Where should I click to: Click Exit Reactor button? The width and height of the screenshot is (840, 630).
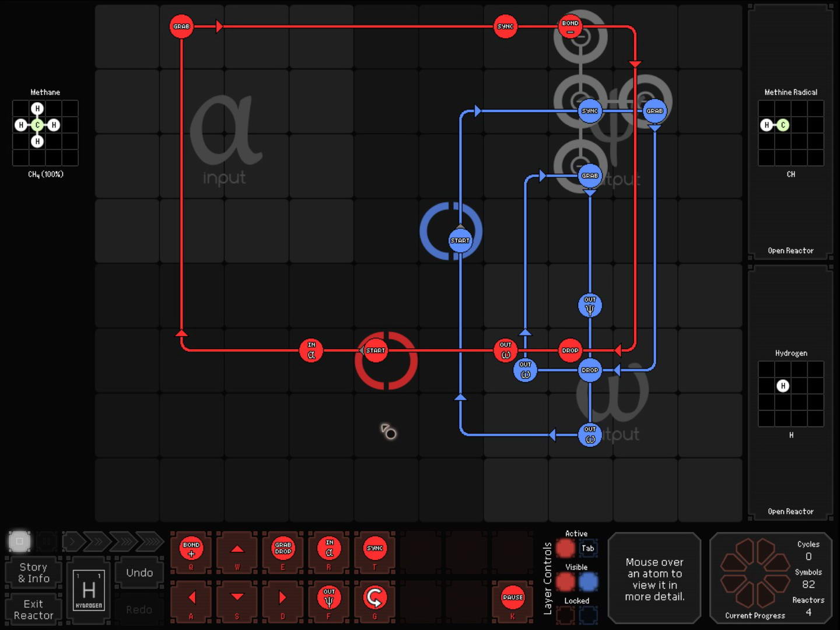click(34, 610)
